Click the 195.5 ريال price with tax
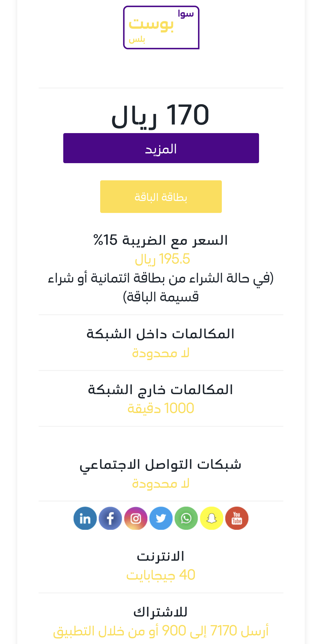The height and width of the screenshot is (644, 322). click(162, 259)
